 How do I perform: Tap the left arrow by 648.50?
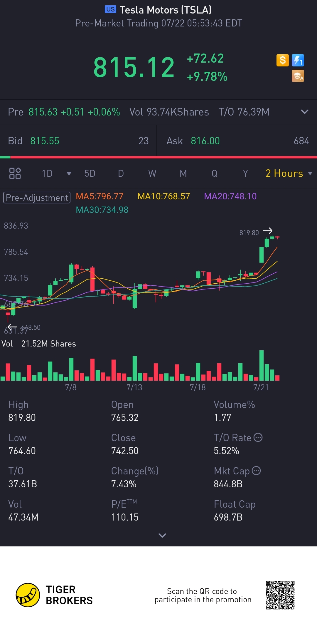tap(12, 327)
